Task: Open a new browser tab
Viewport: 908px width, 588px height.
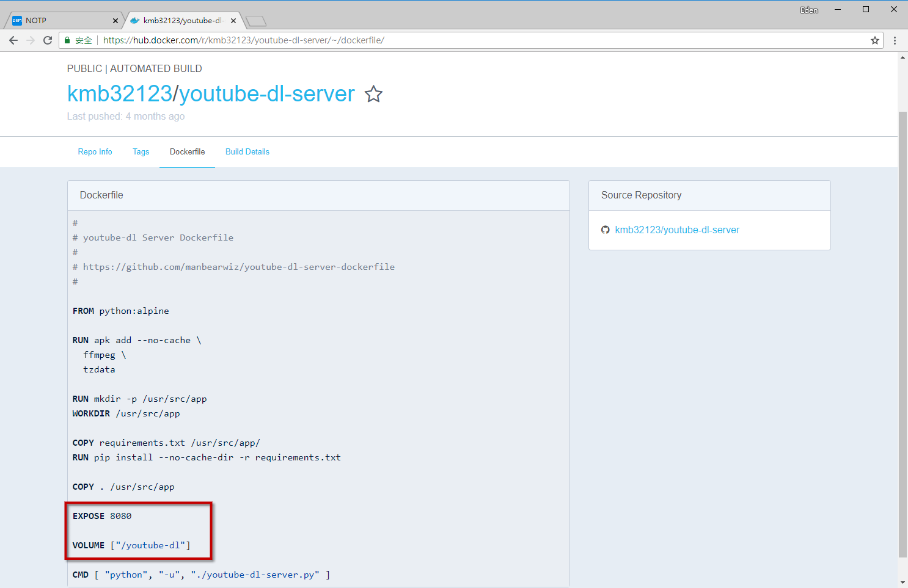Action: pyautogui.click(x=256, y=21)
